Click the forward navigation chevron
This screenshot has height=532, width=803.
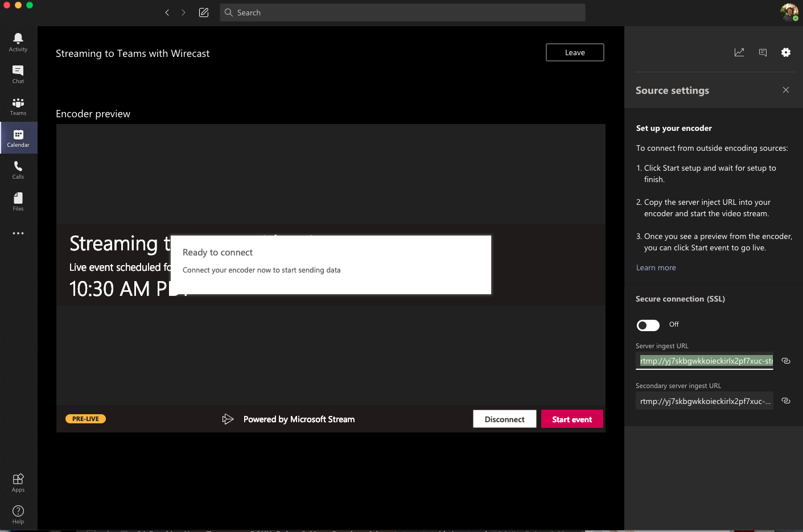point(182,12)
